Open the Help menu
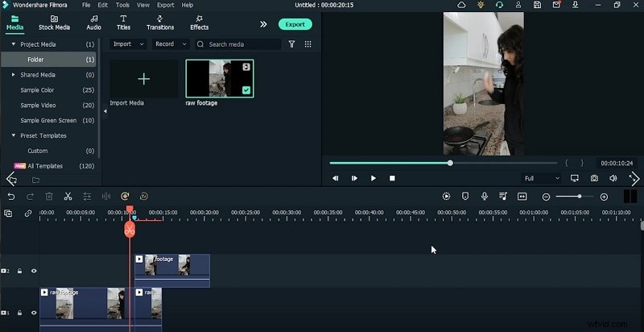 (x=188, y=5)
